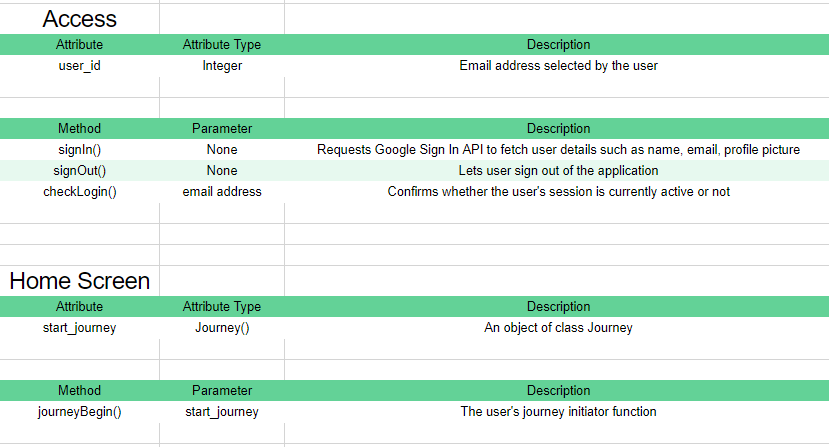Screen dimensions: 829x447
Task: Click the None parameter cell for signIn()
Action: [x=222, y=150]
